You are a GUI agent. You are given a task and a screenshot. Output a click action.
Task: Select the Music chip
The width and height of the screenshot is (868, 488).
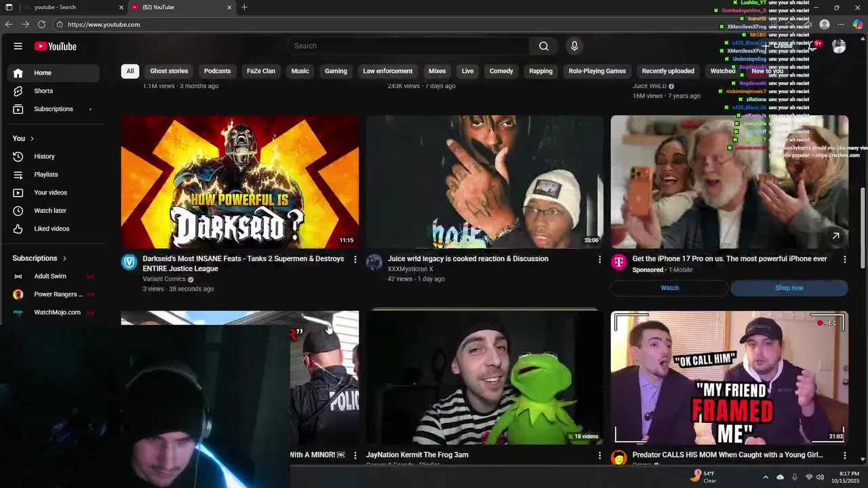[300, 71]
